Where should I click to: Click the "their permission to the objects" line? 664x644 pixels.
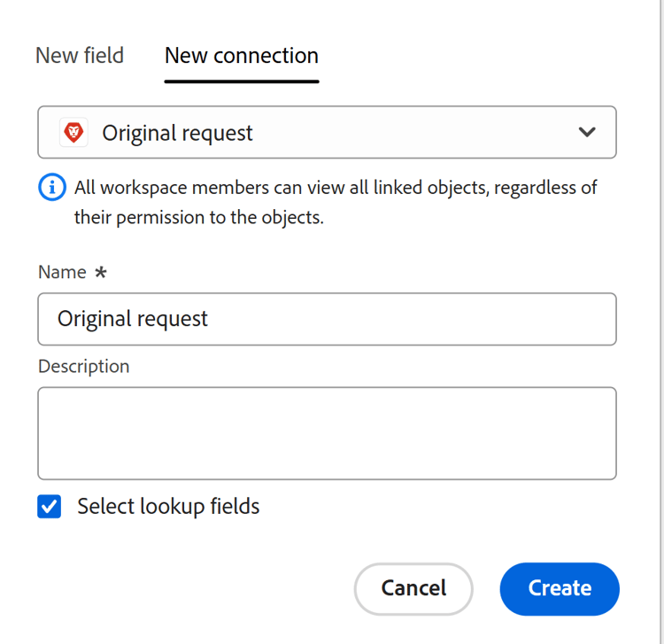pyautogui.click(x=198, y=216)
